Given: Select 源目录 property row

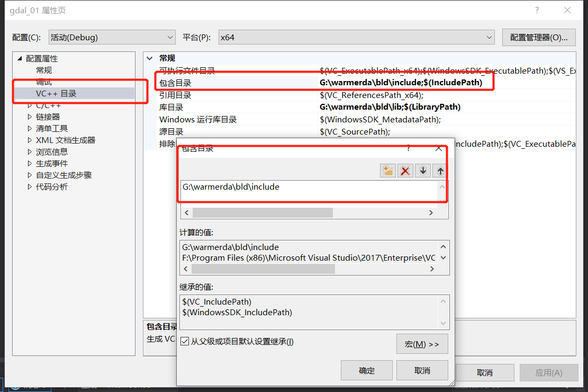Looking at the screenshot, I should coord(365,131).
